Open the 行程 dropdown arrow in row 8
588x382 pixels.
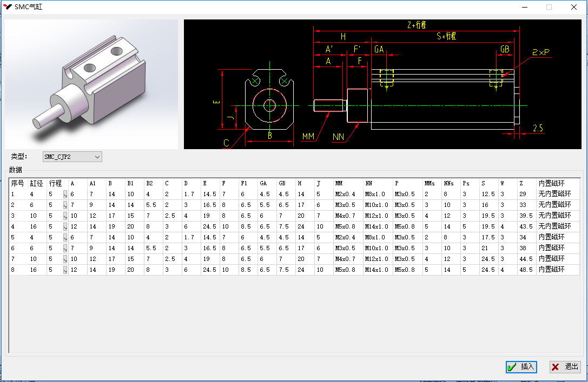pos(65,270)
